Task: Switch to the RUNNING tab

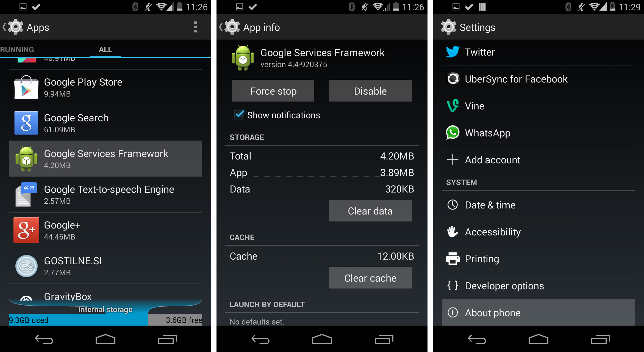Action: point(17,50)
